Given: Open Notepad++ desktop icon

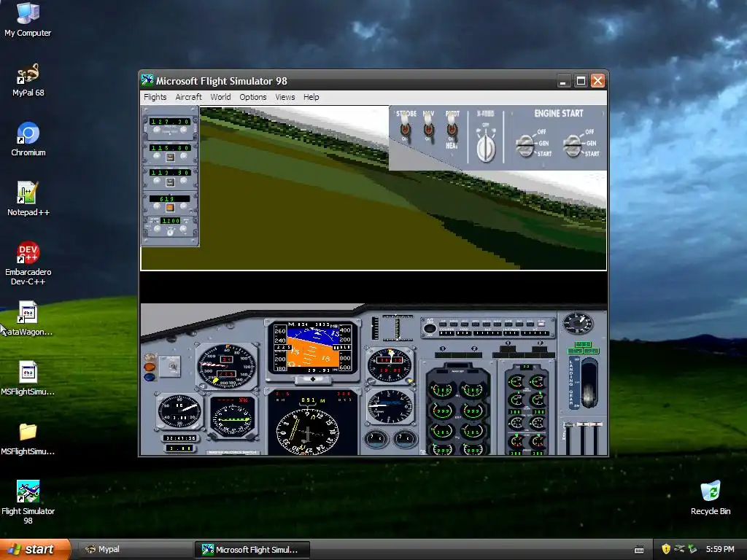Looking at the screenshot, I should (x=28, y=199).
